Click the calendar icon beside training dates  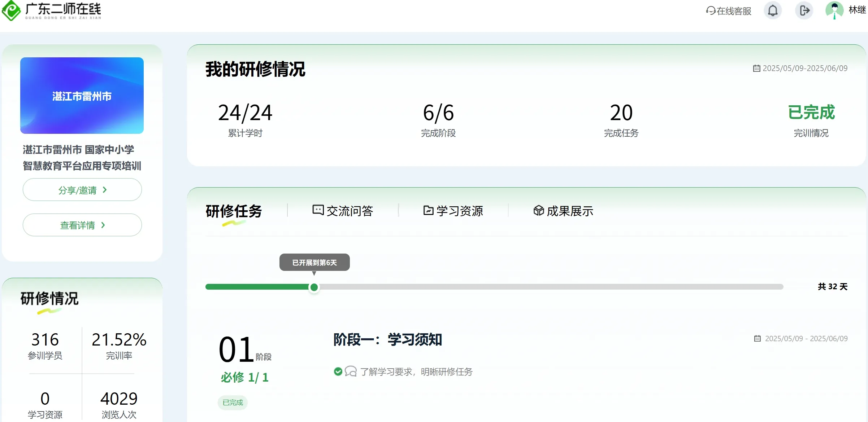[x=756, y=68]
